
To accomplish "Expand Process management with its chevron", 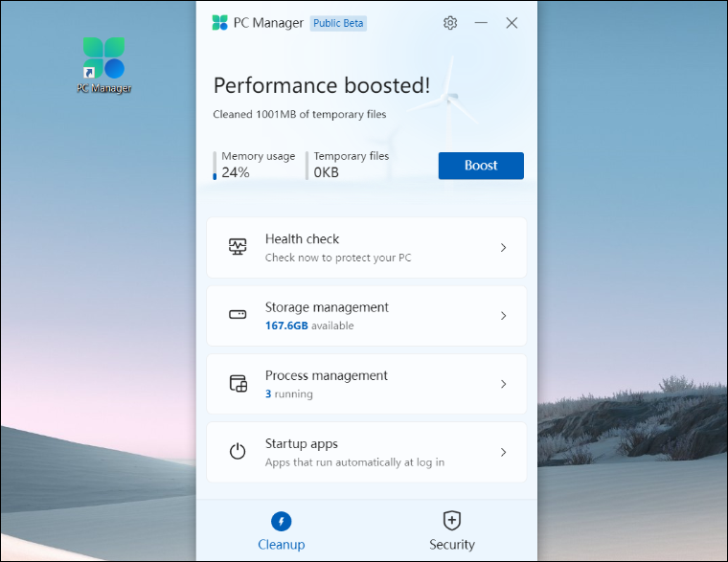I will (503, 384).
